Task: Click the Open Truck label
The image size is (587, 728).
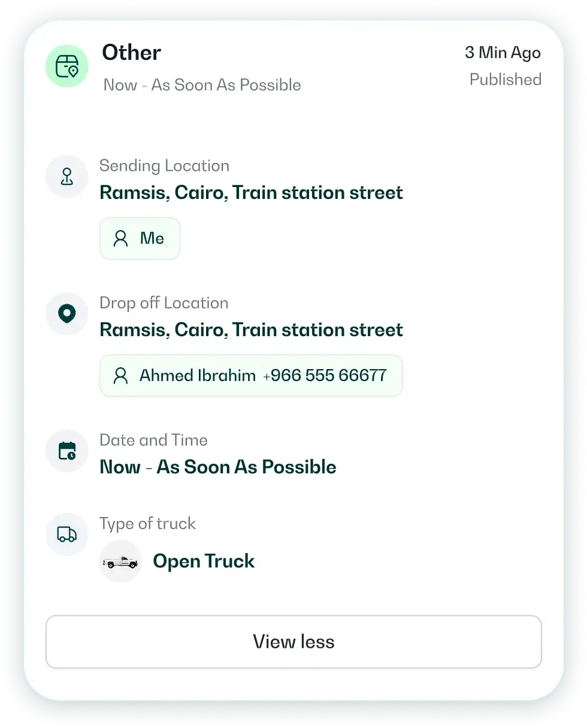Action: [x=204, y=561]
